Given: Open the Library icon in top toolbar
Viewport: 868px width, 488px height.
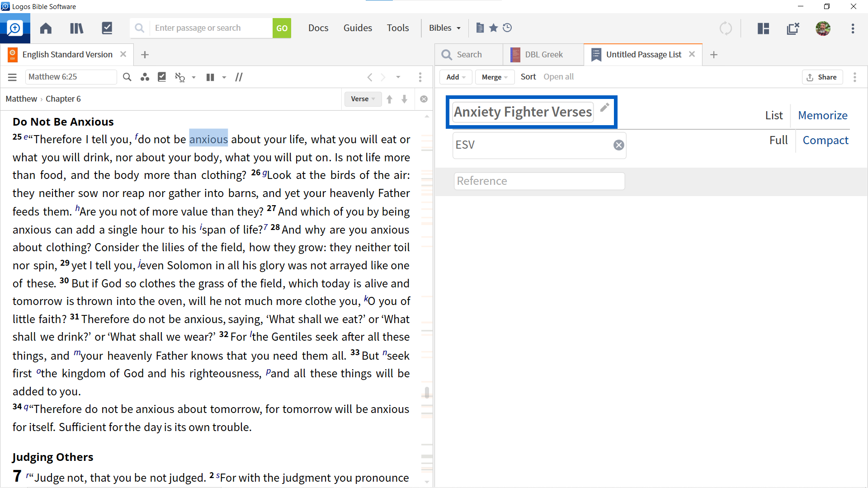Looking at the screenshot, I should point(76,28).
